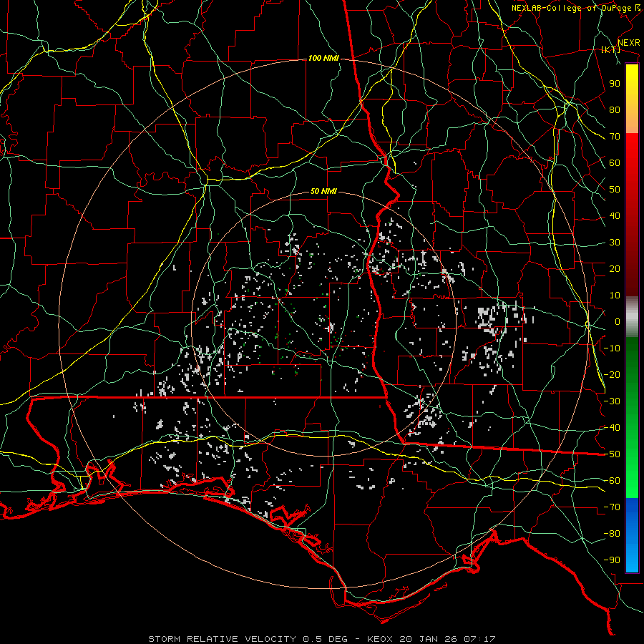Click the -40 scale value
Viewport: 644px width, 644px height.
pos(612,428)
